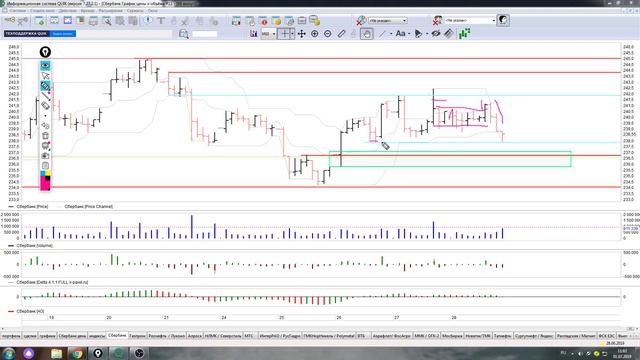640x360 pixels.
Task: Activate the hand grab tool
Action: click(x=367, y=34)
